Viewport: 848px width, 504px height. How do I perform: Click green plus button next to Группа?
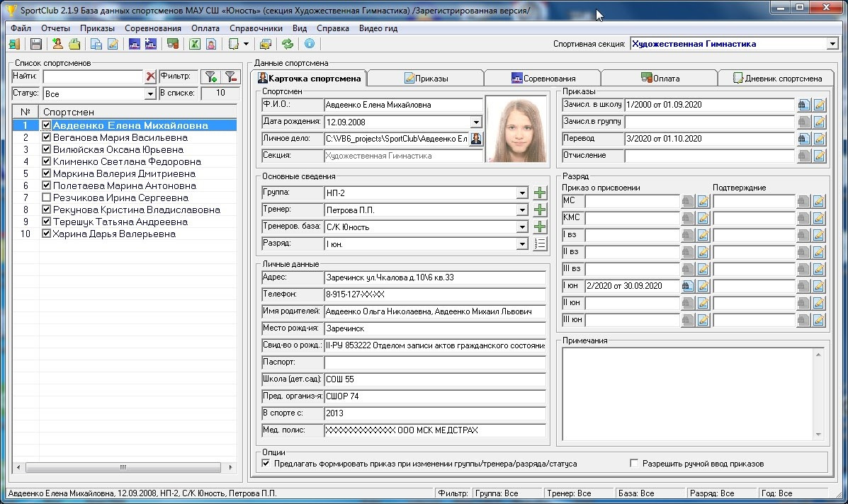pyautogui.click(x=540, y=193)
